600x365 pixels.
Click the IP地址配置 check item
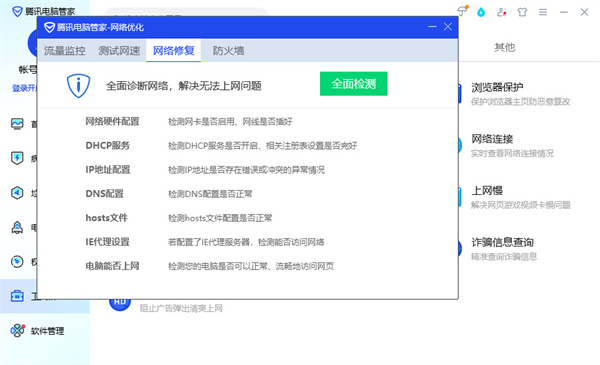108,170
